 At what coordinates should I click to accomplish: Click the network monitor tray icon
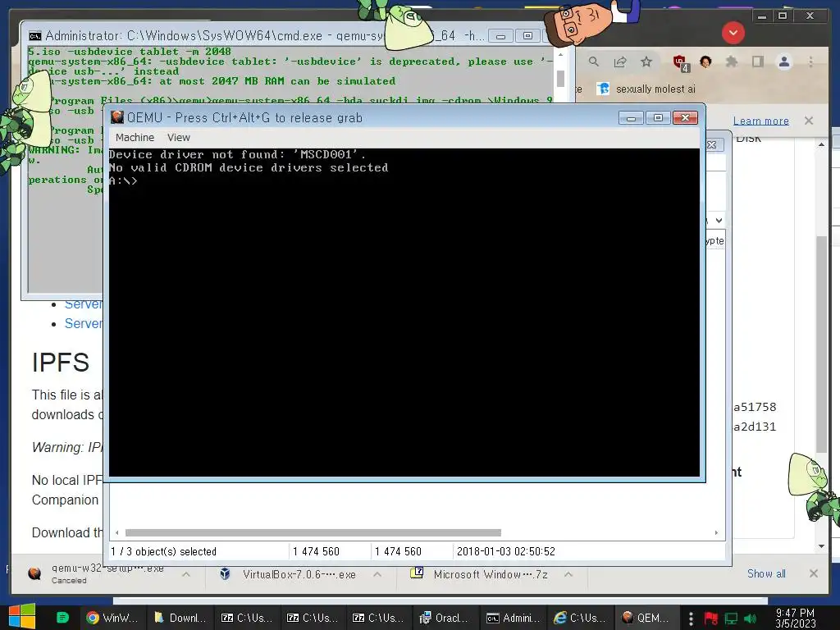click(731, 619)
